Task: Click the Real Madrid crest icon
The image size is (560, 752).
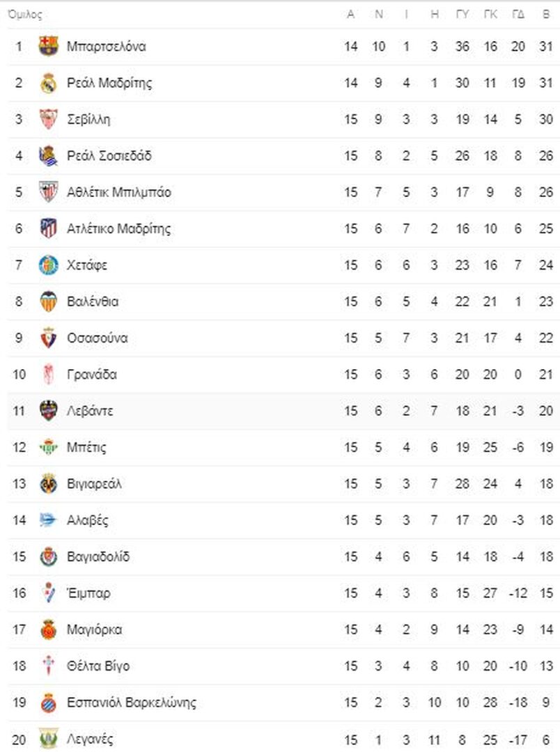Action: click(49, 82)
